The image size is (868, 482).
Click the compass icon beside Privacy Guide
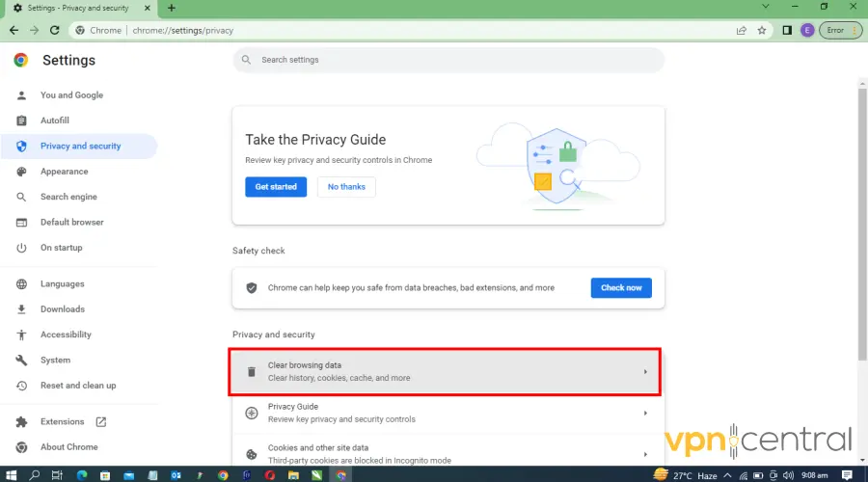coord(252,414)
